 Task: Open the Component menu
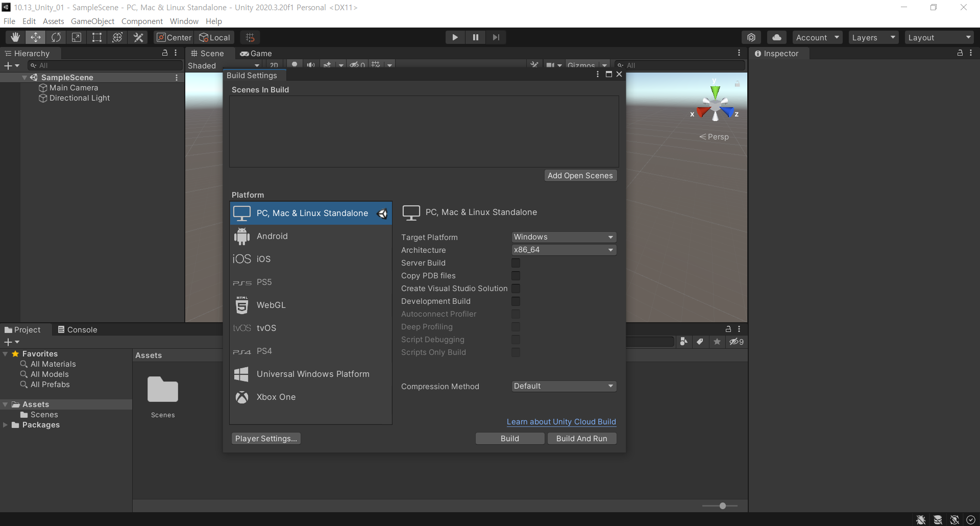coord(142,21)
